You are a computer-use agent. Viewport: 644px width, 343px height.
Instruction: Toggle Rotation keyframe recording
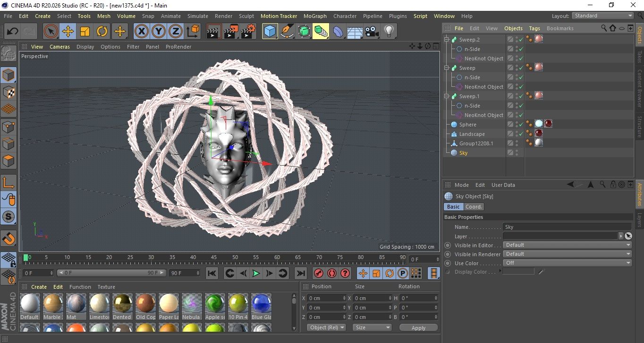[390, 273]
